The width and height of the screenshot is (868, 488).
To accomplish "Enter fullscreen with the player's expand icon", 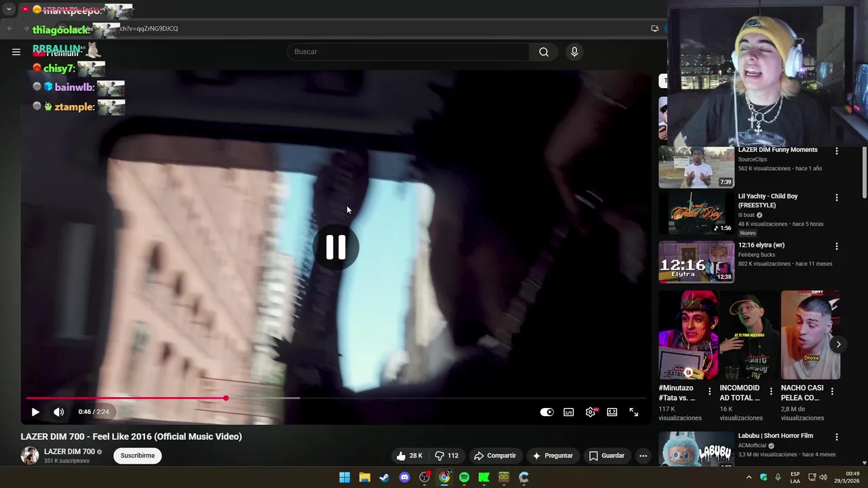I will point(634,411).
